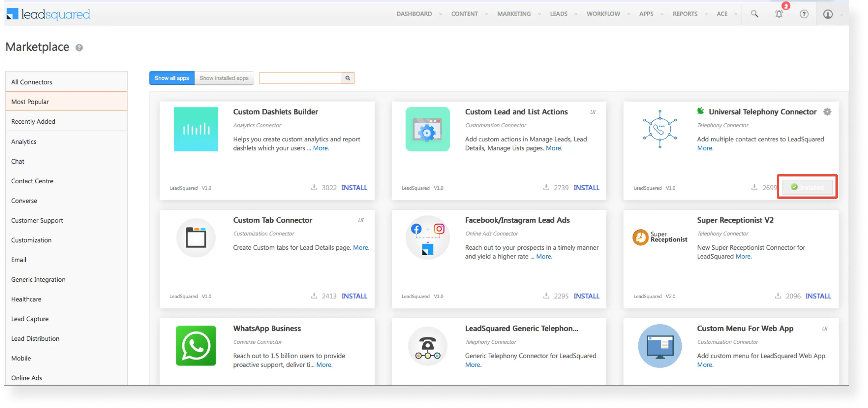This screenshot has height=408, width=868.
Task: Select the Mobile category
Action: pyautogui.click(x=66, y=359)
